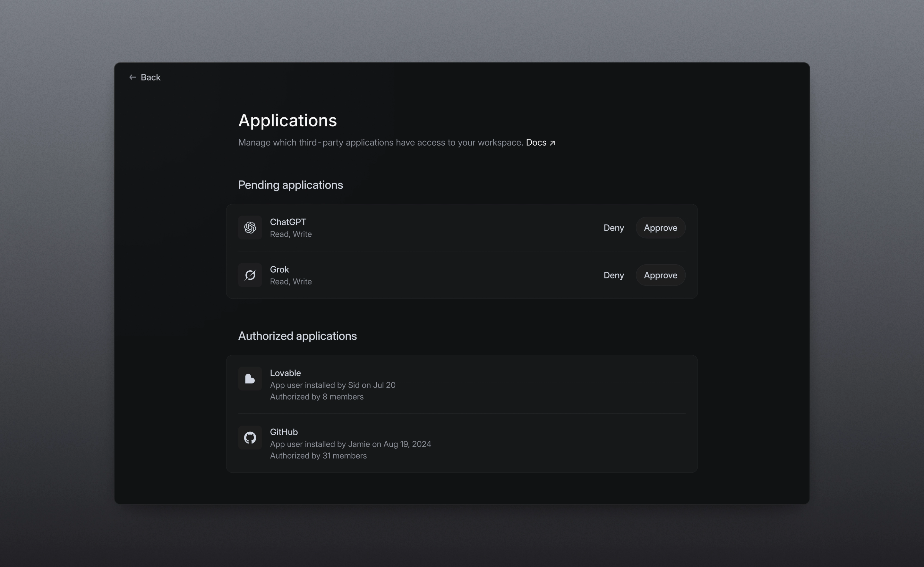Open the GitHub application entry

point(462,443)
